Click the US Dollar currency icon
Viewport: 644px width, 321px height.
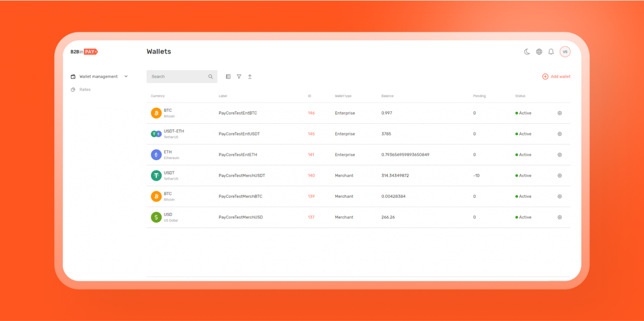point(156,217)
